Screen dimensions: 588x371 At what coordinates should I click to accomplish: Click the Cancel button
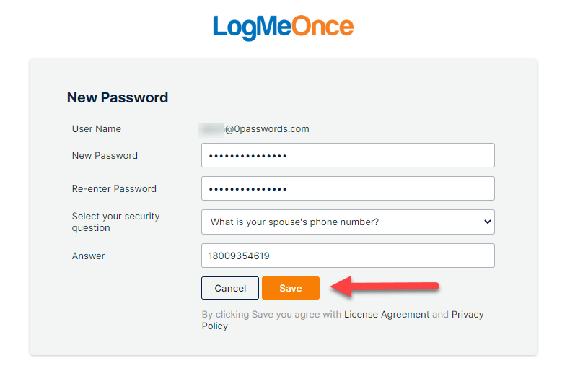(x=230, y=288)
